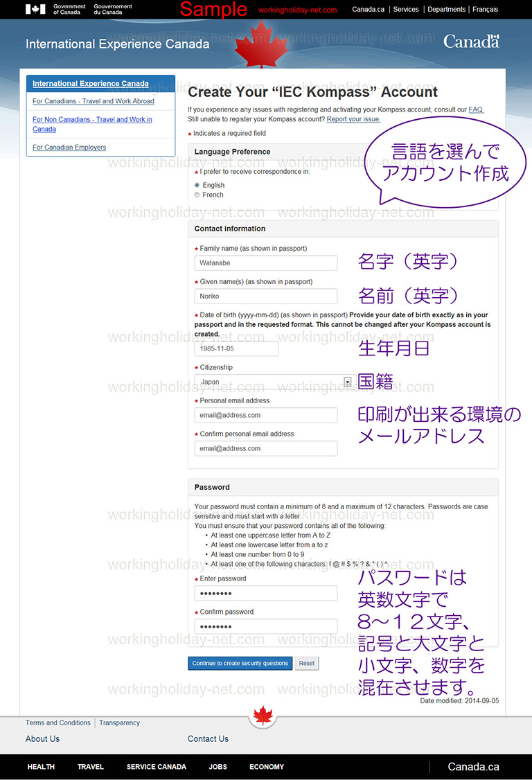Click the Password section heading
532x780 pixels.
pyautogui.click(x=212, y=488)
